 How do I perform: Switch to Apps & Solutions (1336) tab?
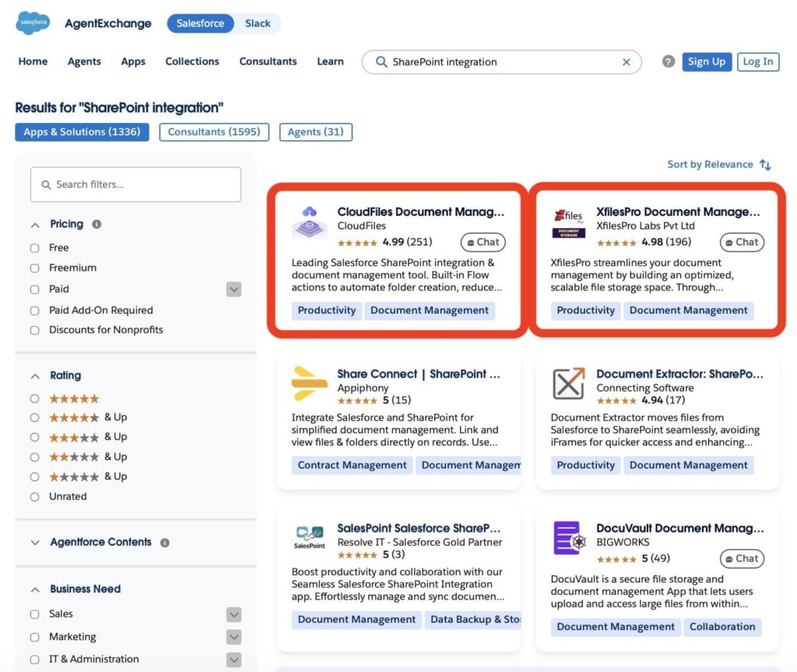(x=82, y=132)
